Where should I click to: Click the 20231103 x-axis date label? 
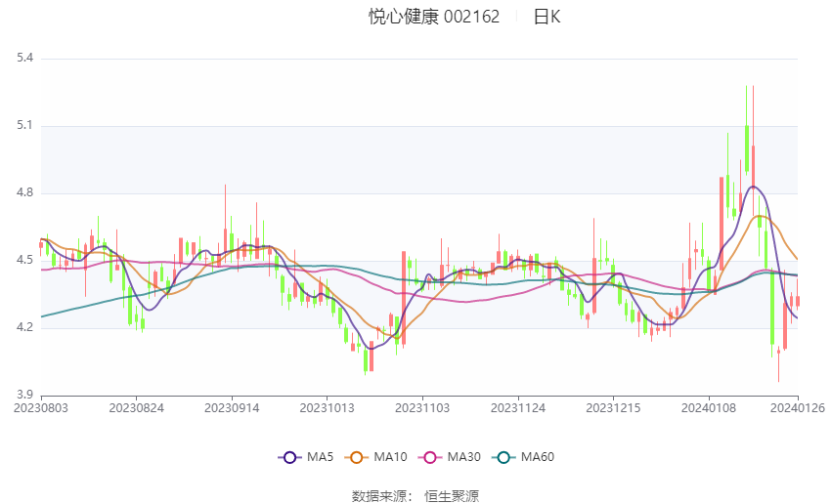[422, 408]
